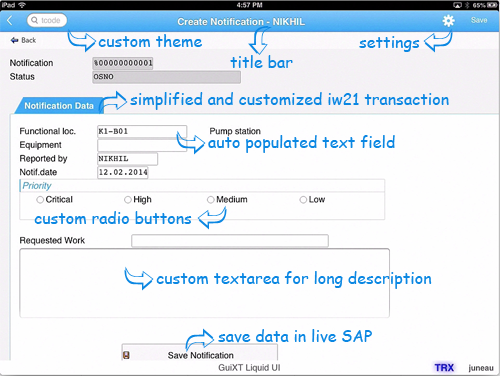The height and width of the screenshot is (378, 500).
Task: Open settings via the gear icon
Action: [x=448, y=21]
